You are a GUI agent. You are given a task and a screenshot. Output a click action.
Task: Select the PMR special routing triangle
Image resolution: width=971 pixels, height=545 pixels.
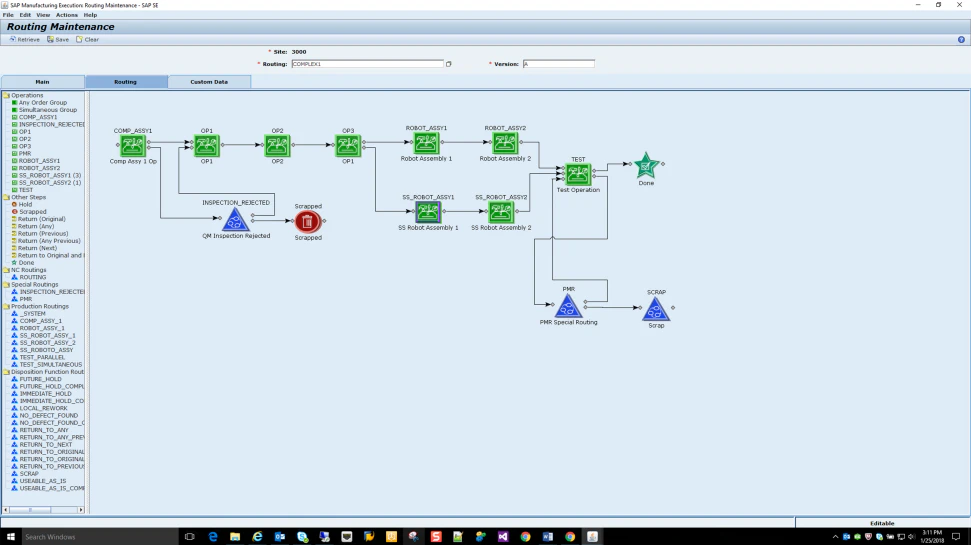pos(568,306)
